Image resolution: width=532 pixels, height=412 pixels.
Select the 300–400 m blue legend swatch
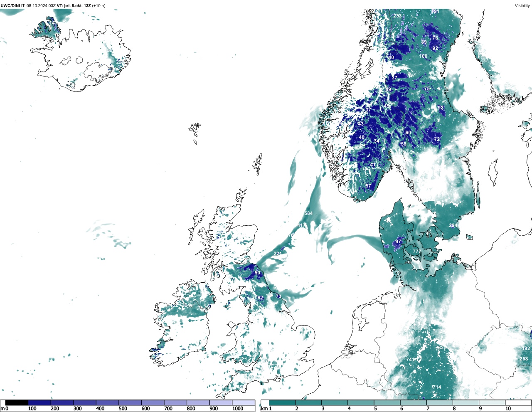click(85, 402)
